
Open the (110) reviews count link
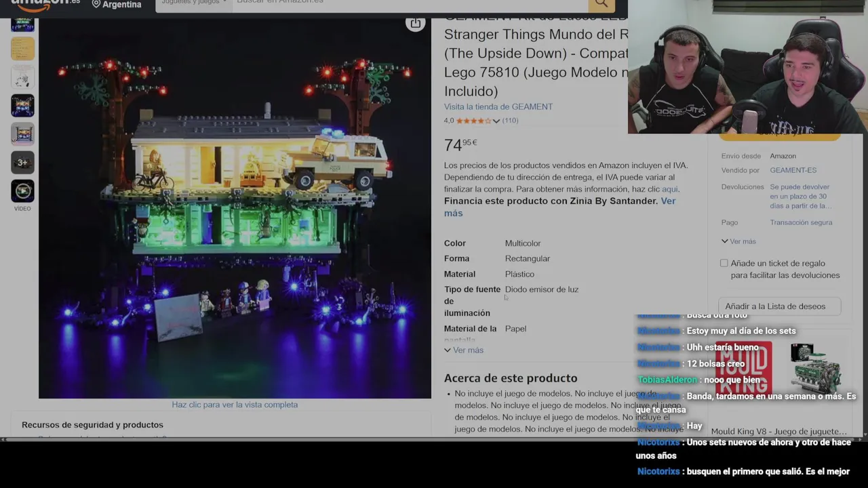(510, 121)
